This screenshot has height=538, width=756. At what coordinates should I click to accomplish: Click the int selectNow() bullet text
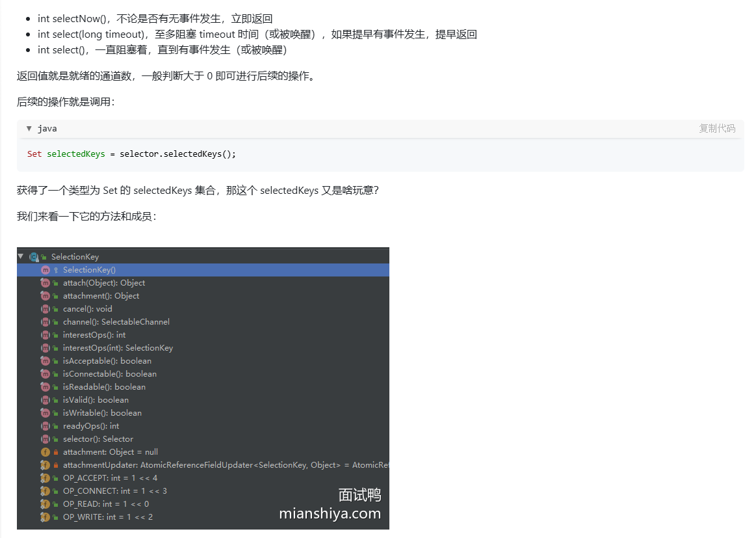pyautogui.click(x=155, y=19)
